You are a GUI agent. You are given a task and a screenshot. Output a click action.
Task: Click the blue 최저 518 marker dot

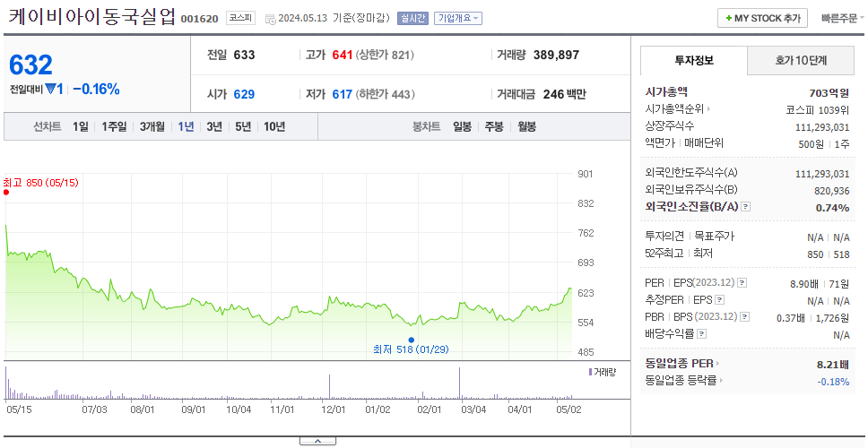[412, 340]
